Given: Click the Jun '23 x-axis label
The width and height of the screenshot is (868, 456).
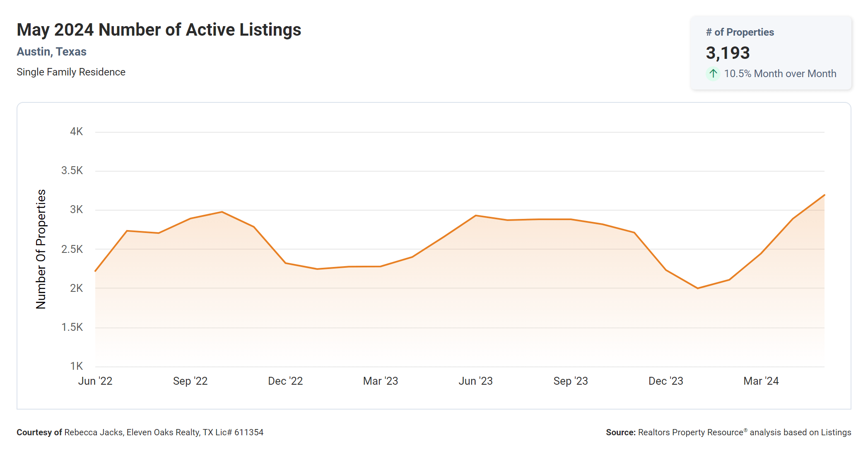Looking at the screenshot, I should coord(475,381).
